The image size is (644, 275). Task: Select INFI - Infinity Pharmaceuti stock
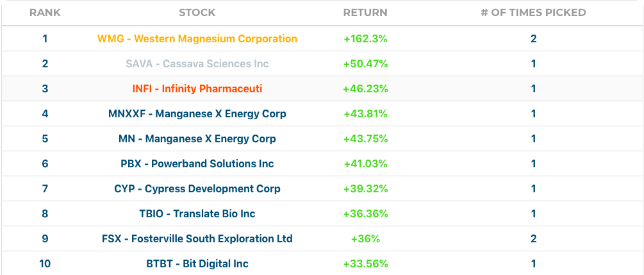pos(197,89)
